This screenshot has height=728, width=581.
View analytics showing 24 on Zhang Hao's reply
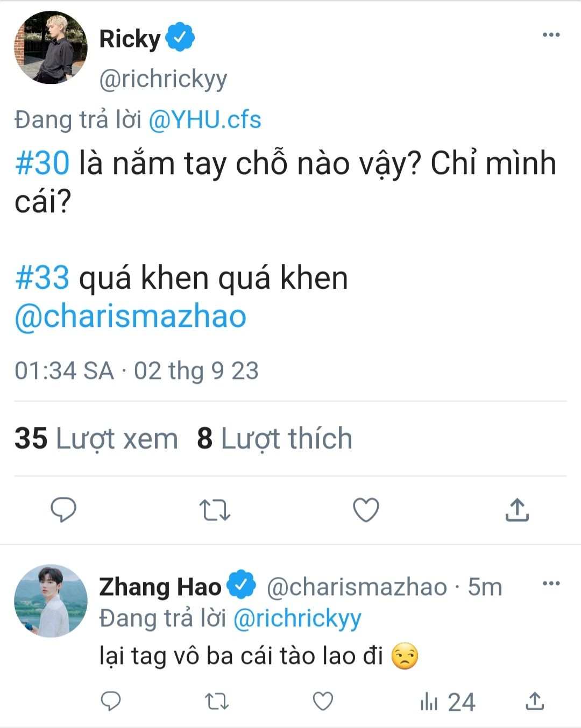[x=447, y=702]
